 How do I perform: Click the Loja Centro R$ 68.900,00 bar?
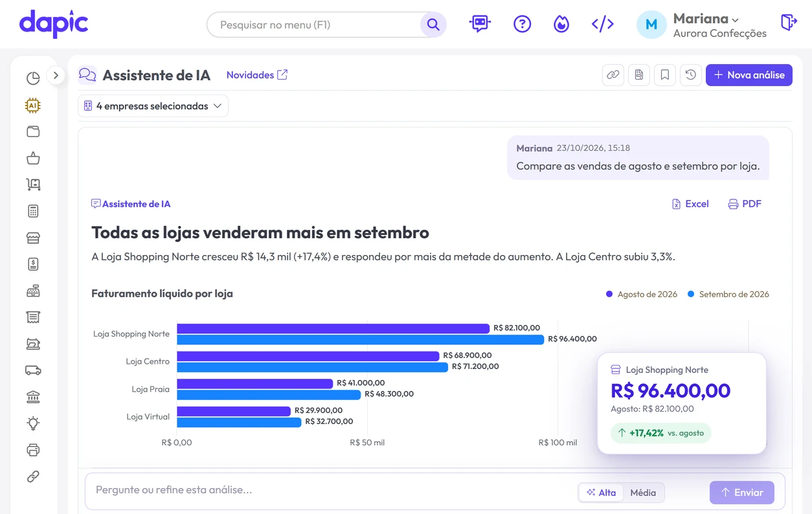308,356
